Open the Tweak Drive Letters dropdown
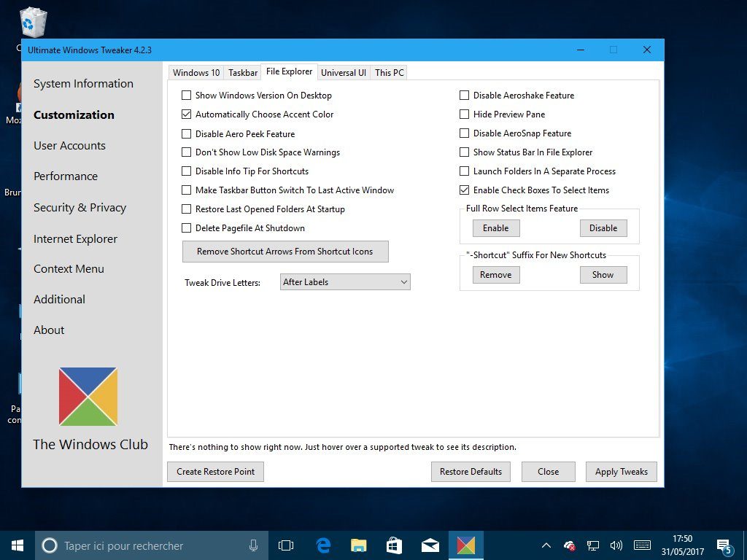The image size is (747, 560). pos(345,282)
